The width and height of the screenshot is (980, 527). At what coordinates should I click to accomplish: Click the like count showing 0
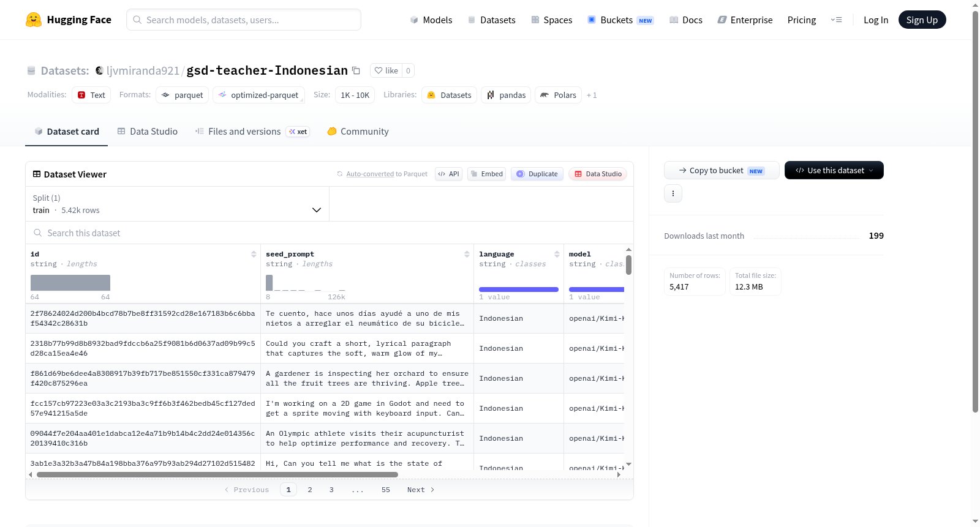[408, 70]
